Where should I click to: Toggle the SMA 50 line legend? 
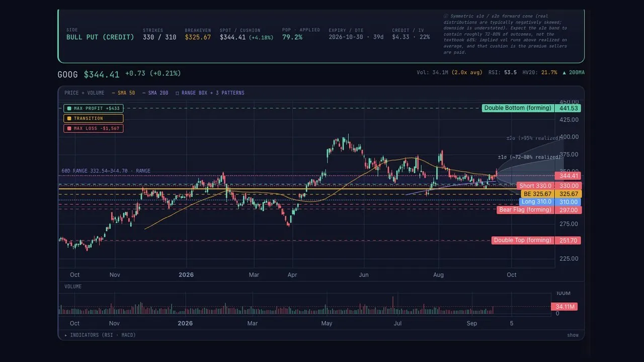(x=123, y=93)
